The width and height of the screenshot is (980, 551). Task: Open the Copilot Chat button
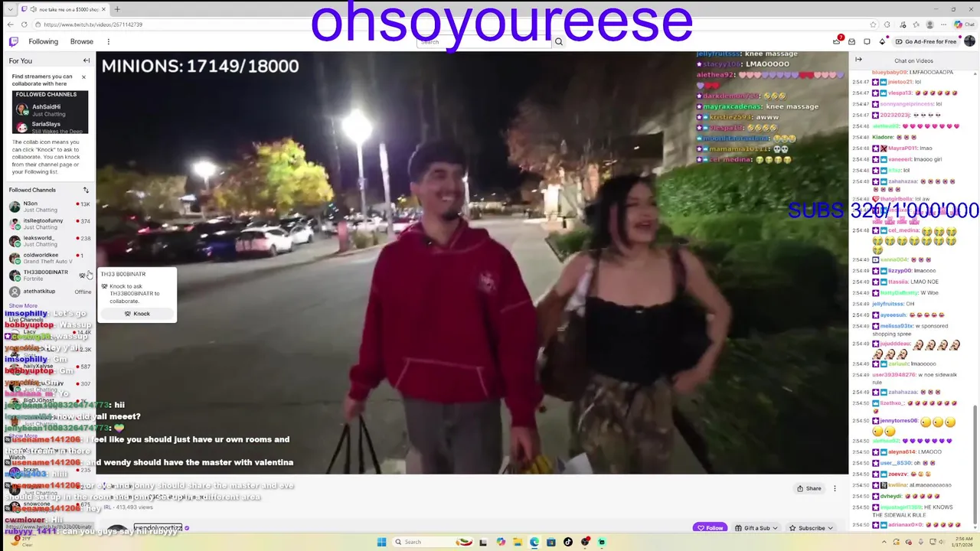pos(963,24)
